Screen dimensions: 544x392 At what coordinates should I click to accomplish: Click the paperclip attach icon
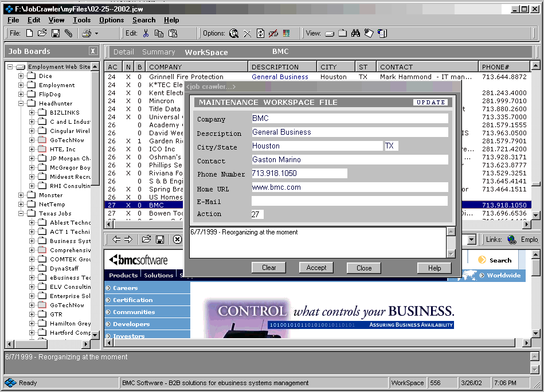click(x=68, y=33)
